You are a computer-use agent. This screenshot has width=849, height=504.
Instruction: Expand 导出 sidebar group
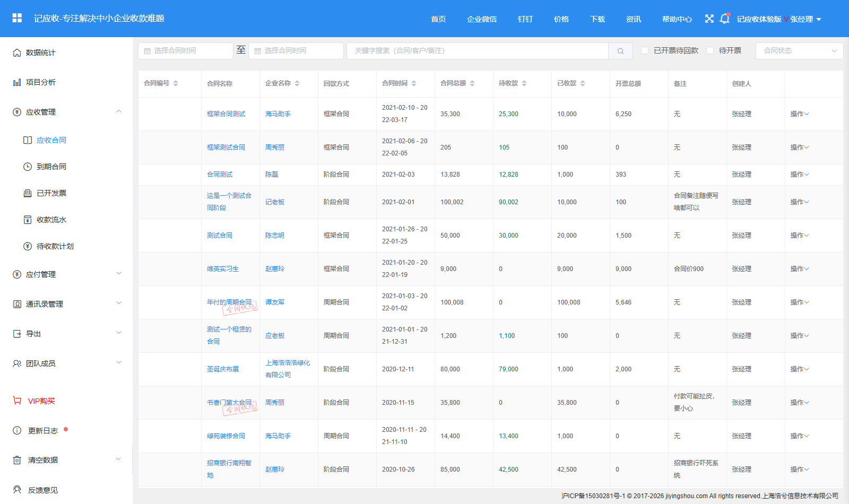click(x=67, y=334)
